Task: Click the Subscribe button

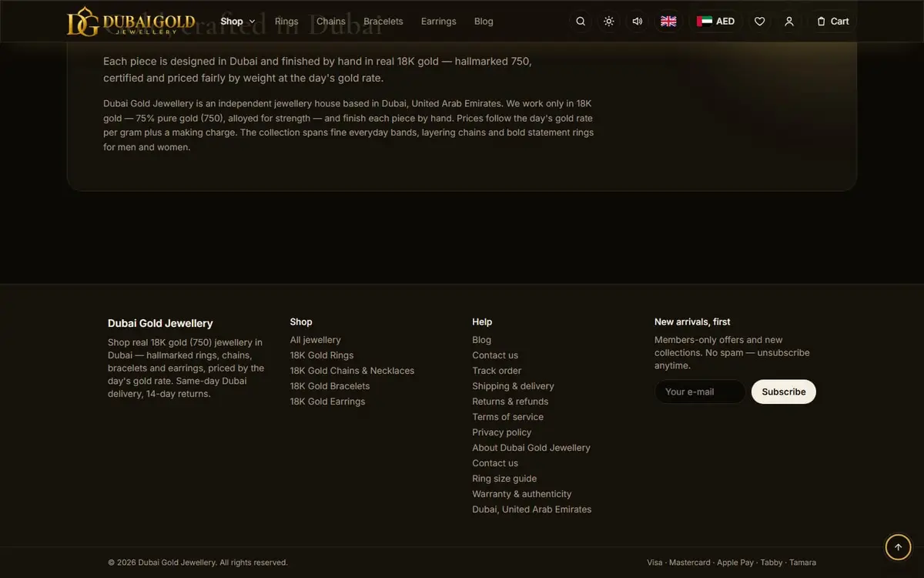Action: 784,391
